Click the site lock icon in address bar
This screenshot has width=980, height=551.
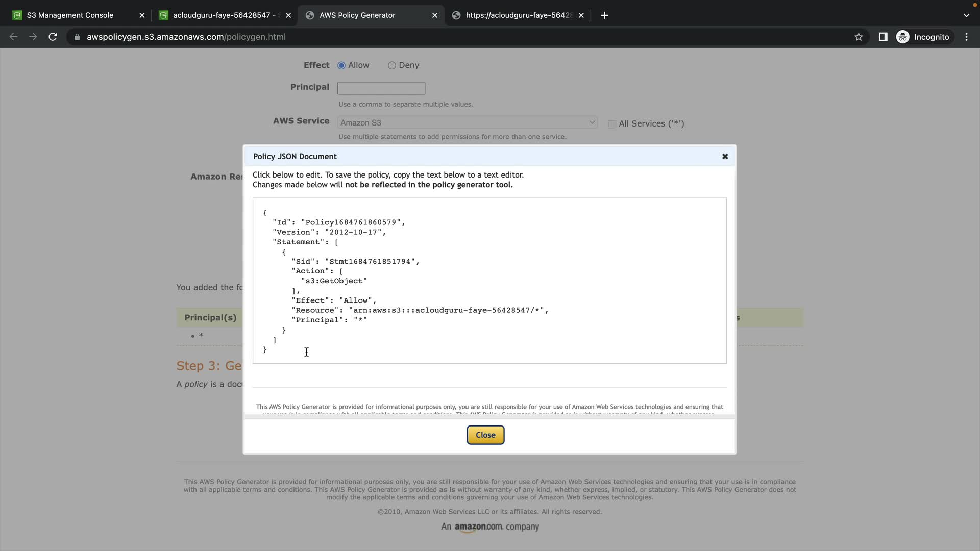click(77, 37)
